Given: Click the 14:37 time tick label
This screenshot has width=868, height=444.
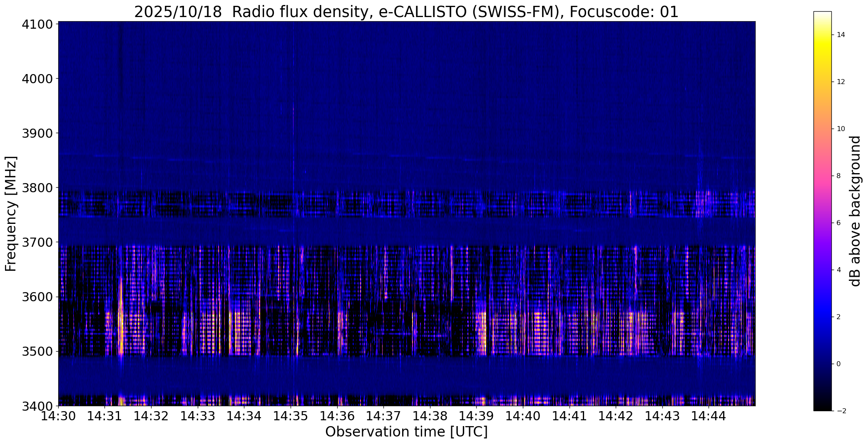Looking at the screenshot, I should (x=384, y=416).
